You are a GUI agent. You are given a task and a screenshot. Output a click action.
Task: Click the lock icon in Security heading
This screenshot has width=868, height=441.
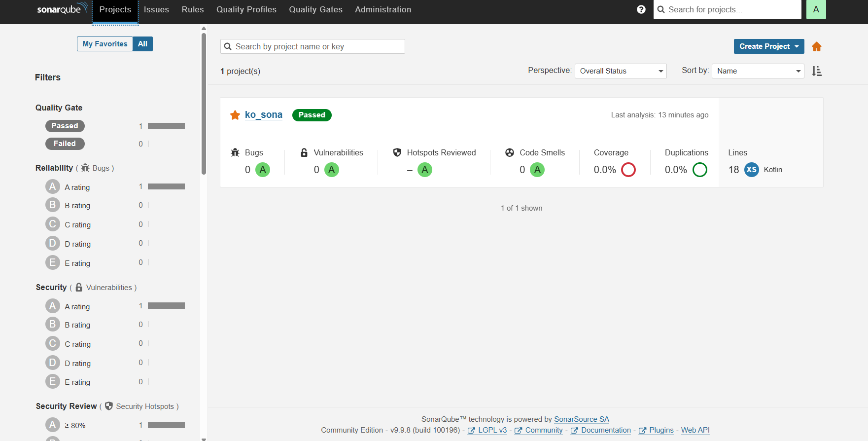click(x=79, y=287)
